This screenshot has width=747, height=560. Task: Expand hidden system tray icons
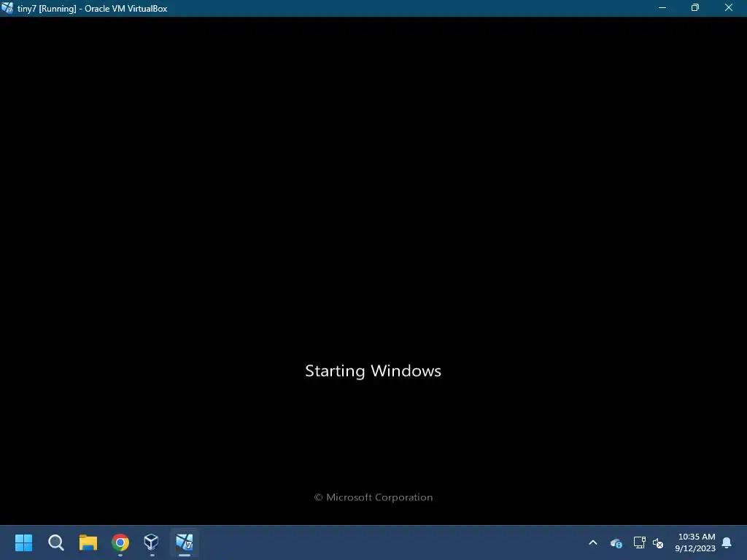click(593, 542)
